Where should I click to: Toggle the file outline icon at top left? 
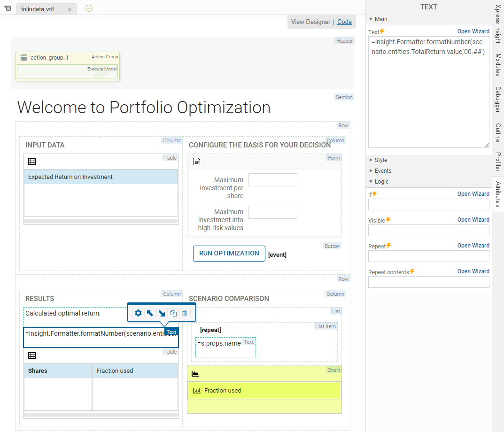point(8,8)
